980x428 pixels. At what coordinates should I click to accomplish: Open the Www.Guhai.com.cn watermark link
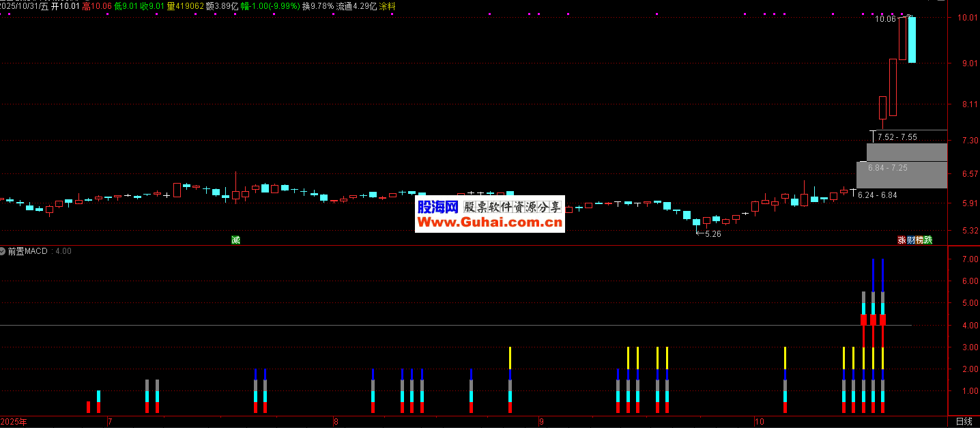[x=489, y=223]
